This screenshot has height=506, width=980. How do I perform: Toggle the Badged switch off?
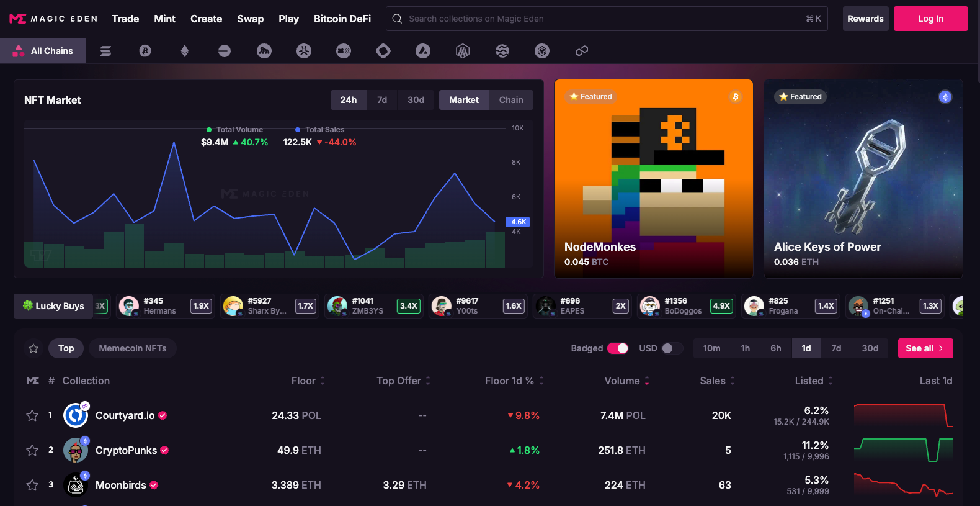tap(617, 348)
